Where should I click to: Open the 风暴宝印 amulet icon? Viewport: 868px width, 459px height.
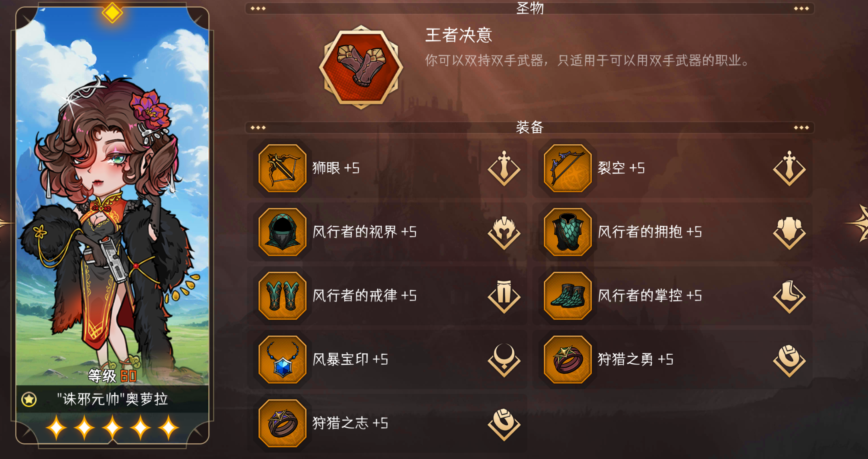282,359
